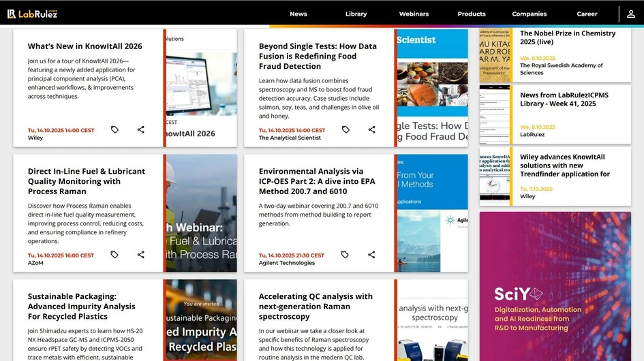The image size is (644, 361).
Task: Go to News in the top navigation
Action: coord(298,14)
